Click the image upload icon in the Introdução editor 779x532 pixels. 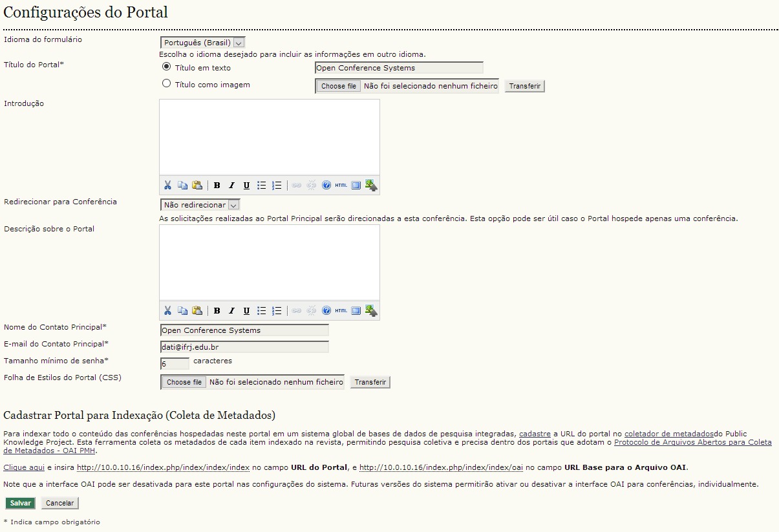point(371,186)
